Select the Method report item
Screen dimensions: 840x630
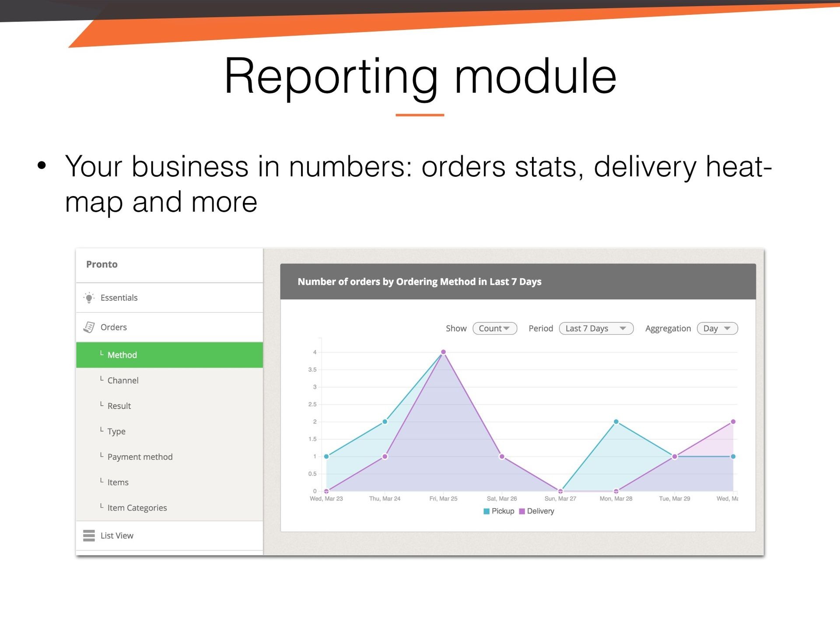click(x=122, y=355)
